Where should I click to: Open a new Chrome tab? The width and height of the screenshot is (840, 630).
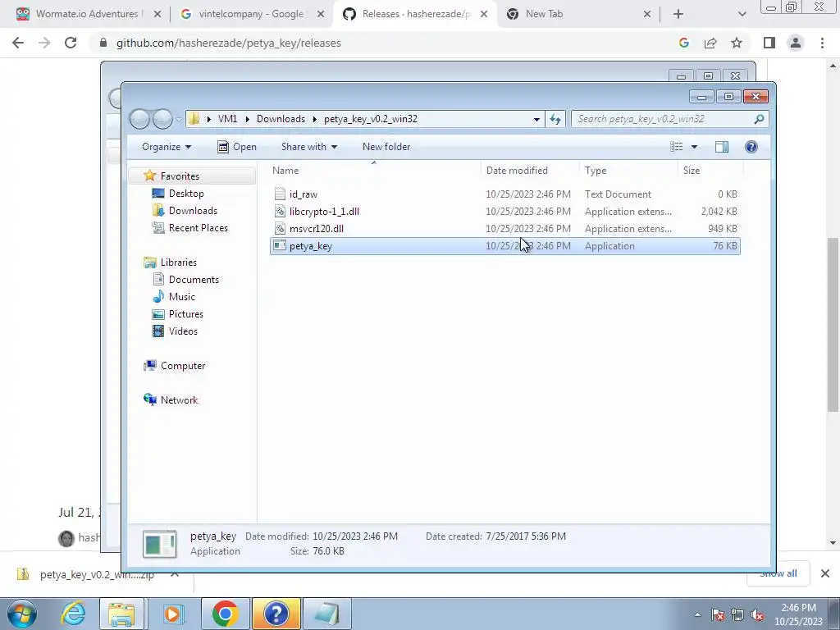[678, 14]
